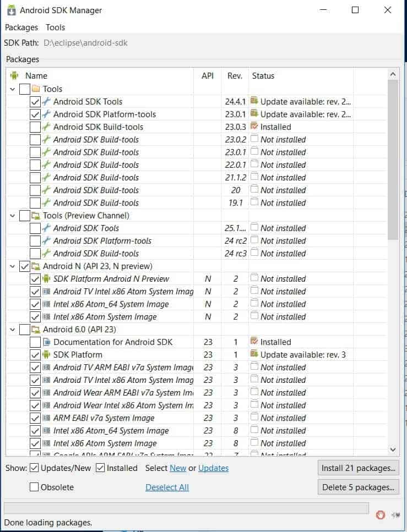The image size is (407, 532).
Task: Uncheck the Android N (API 23, N preview) checkbox
Action: point(24,266)
